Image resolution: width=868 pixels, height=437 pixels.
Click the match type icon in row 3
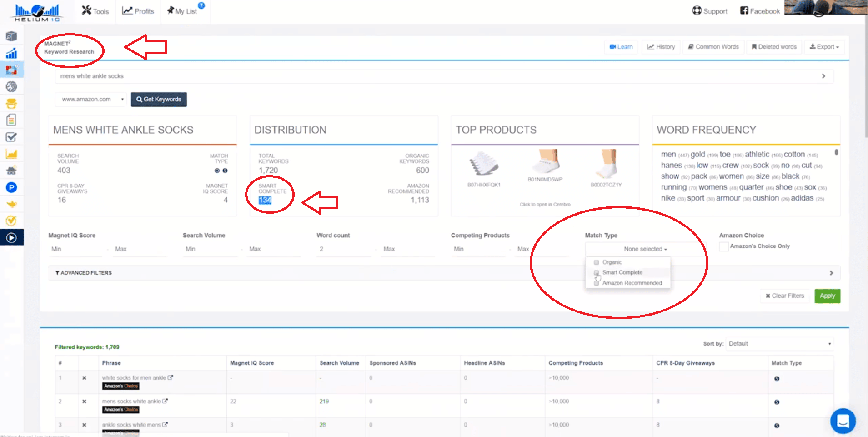click(777, 426)
